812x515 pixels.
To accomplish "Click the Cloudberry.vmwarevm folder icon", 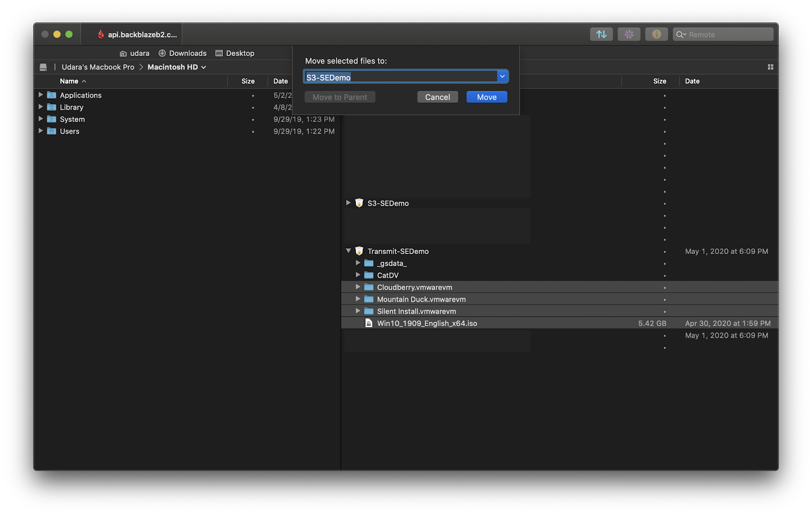I will click(369, 287).
